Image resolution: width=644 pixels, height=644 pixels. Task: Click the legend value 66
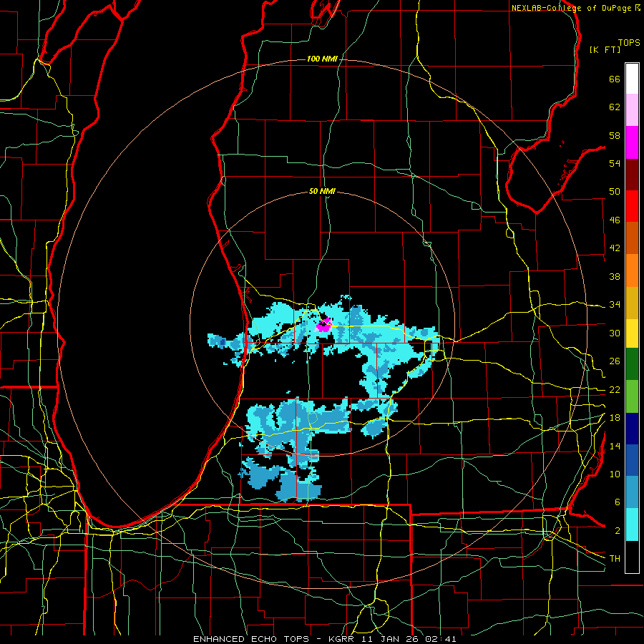click(x=615, y=79)
